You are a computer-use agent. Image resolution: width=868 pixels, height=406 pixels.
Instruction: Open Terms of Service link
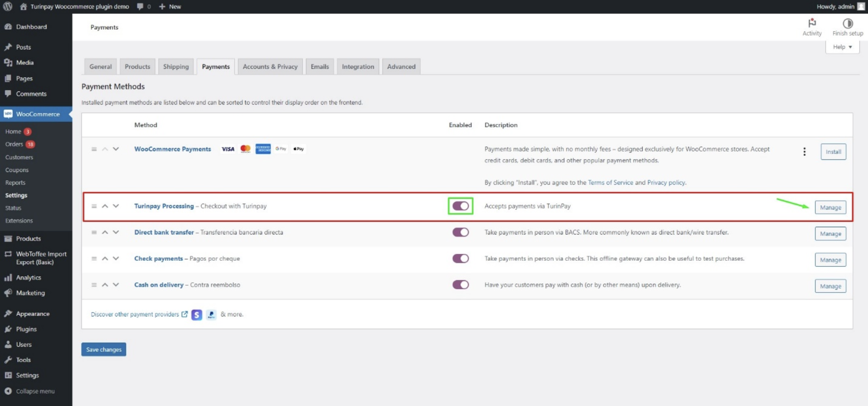610,183
